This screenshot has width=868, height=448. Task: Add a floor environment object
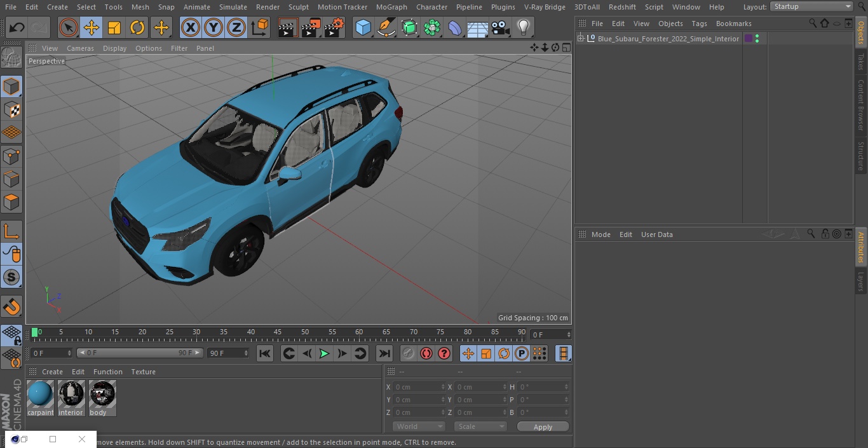(478, 27)
